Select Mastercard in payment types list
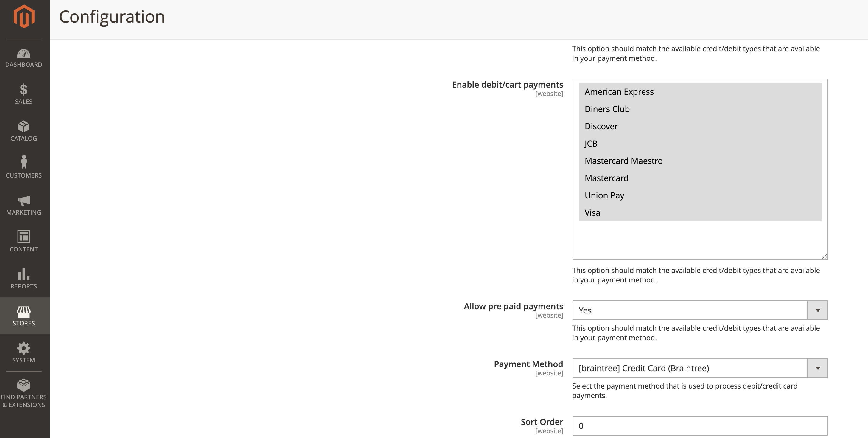This screenshot has width=868, height=438. tap(606, 178)
